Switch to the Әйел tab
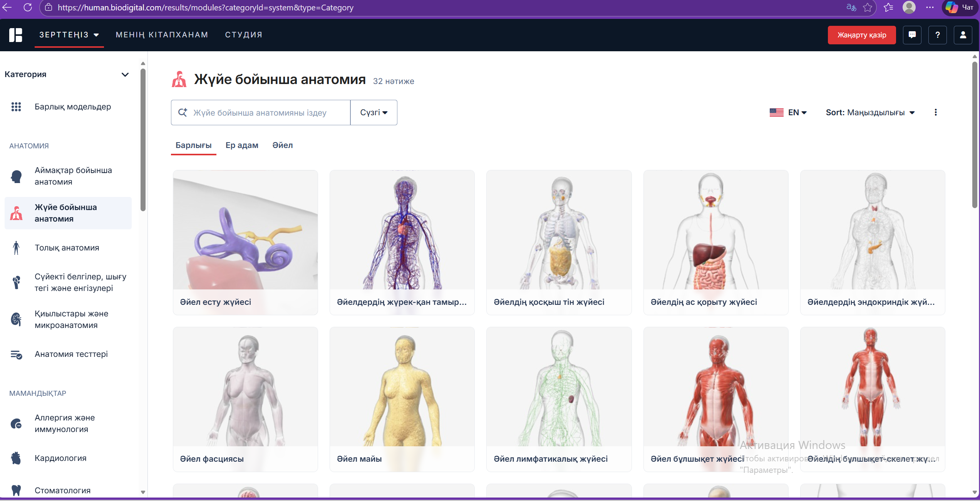The image size is (980, 501). [x=282, y=145]
